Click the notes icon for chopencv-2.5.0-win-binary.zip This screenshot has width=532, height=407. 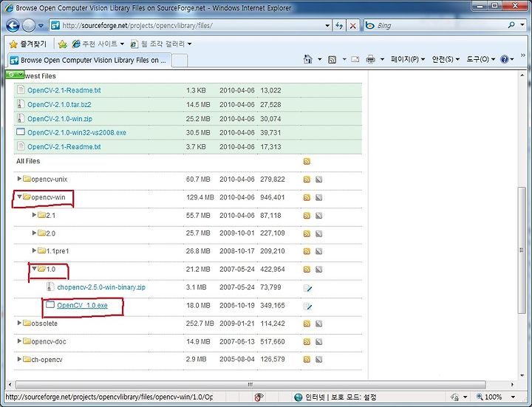point(307,288)
